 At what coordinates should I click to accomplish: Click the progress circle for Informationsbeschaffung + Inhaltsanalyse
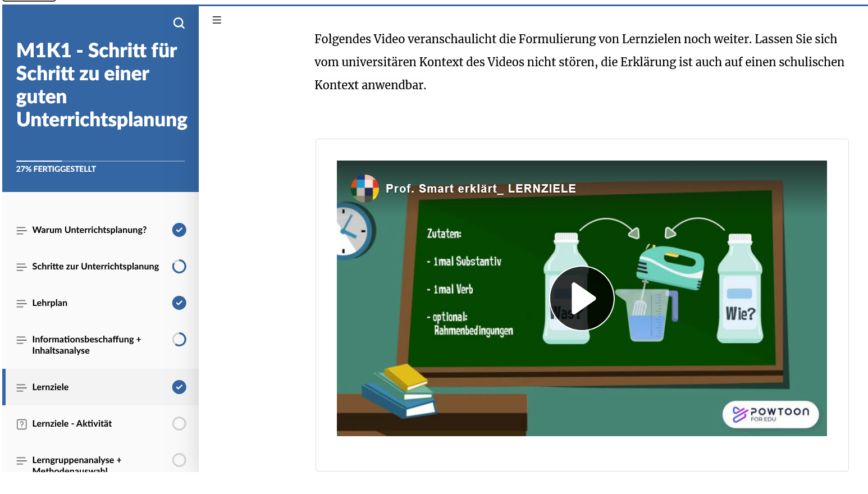coord(179,339)
